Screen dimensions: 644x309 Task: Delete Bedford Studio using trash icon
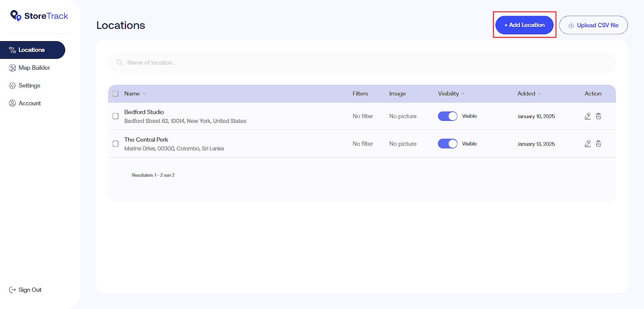tap(599, 116)
